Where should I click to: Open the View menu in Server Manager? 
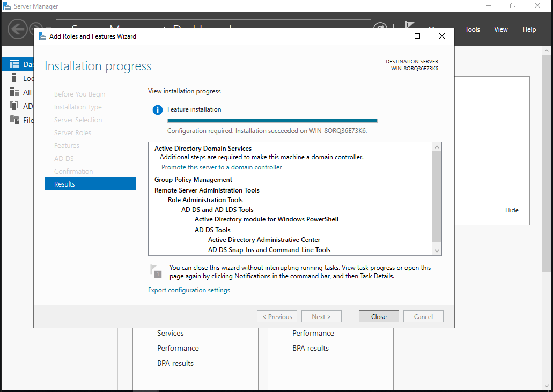[x=501, y=29]
